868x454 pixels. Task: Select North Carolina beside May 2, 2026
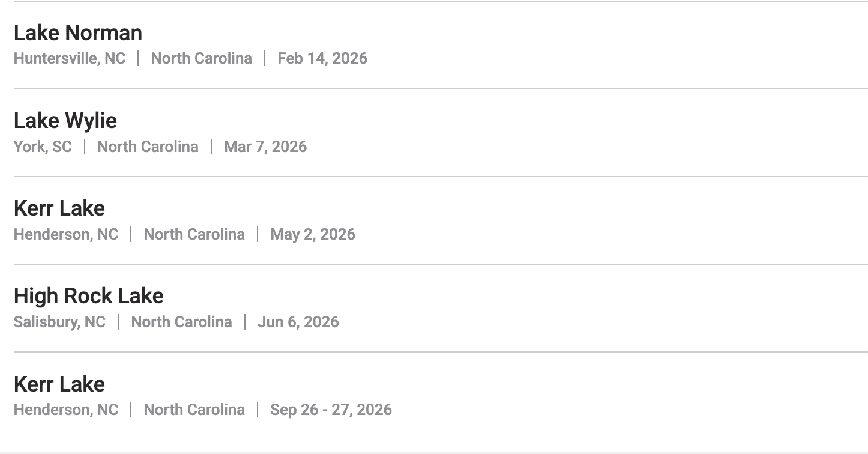pyautogui.click(x=194, y=234)
